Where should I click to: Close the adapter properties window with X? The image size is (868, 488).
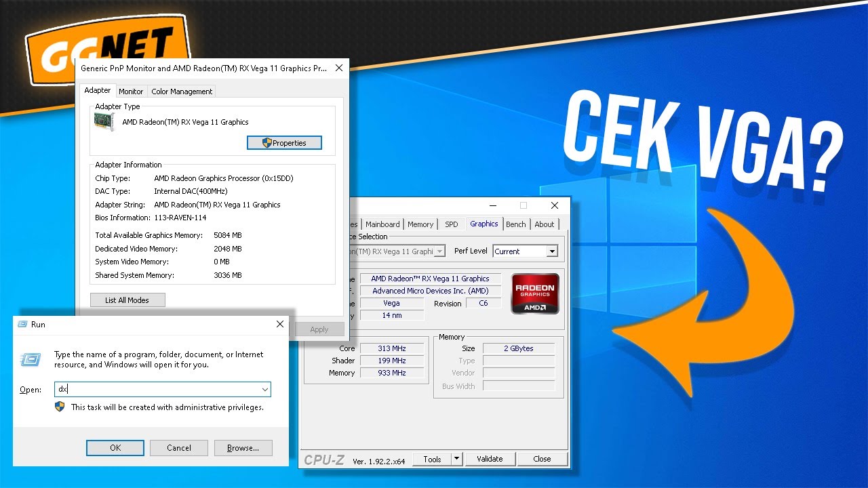339,68
